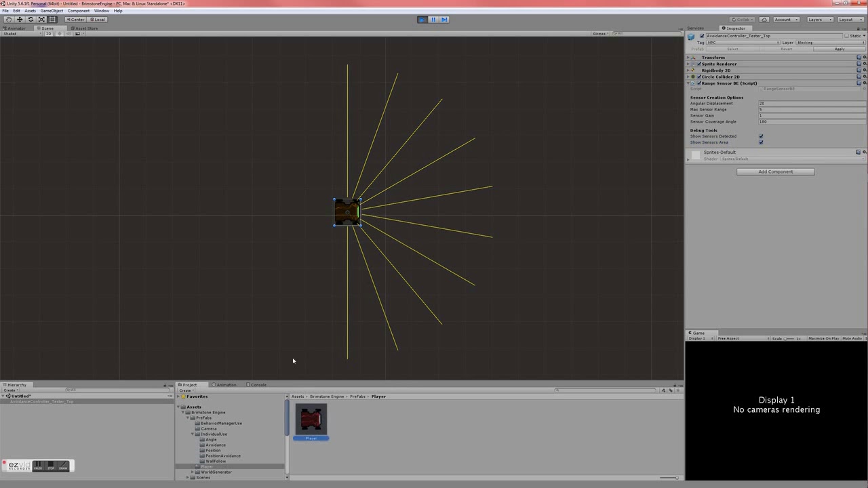The width and height of the screenshot is (868, 488).
Task: Click the Max Sensor Range field
Action: point(812,109)
